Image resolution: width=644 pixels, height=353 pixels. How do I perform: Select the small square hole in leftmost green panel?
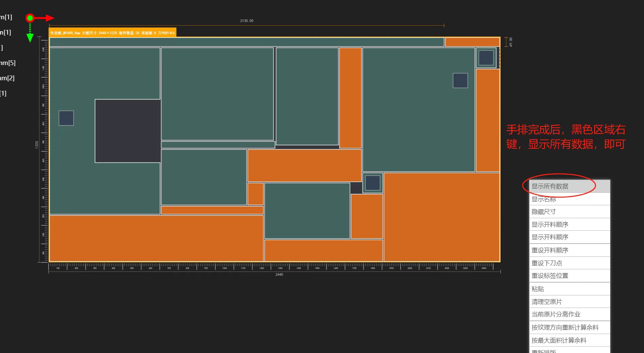click(x=66, y=118)
